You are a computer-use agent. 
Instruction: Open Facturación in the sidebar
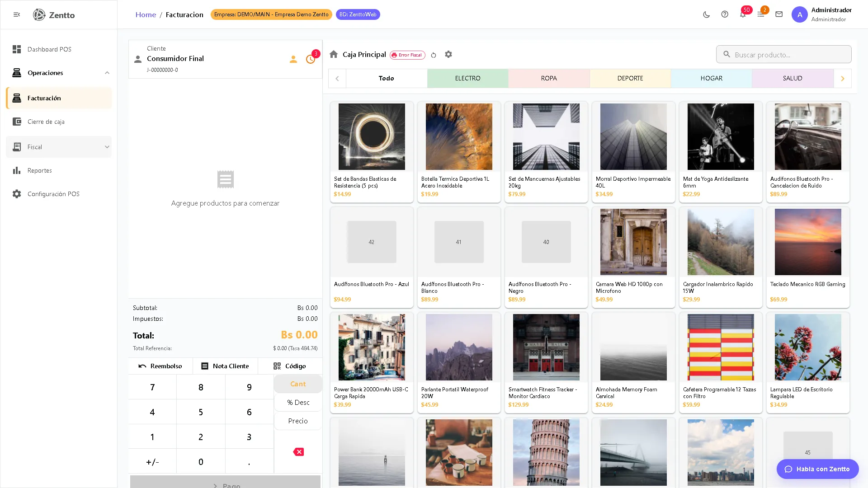pos(59,98)
